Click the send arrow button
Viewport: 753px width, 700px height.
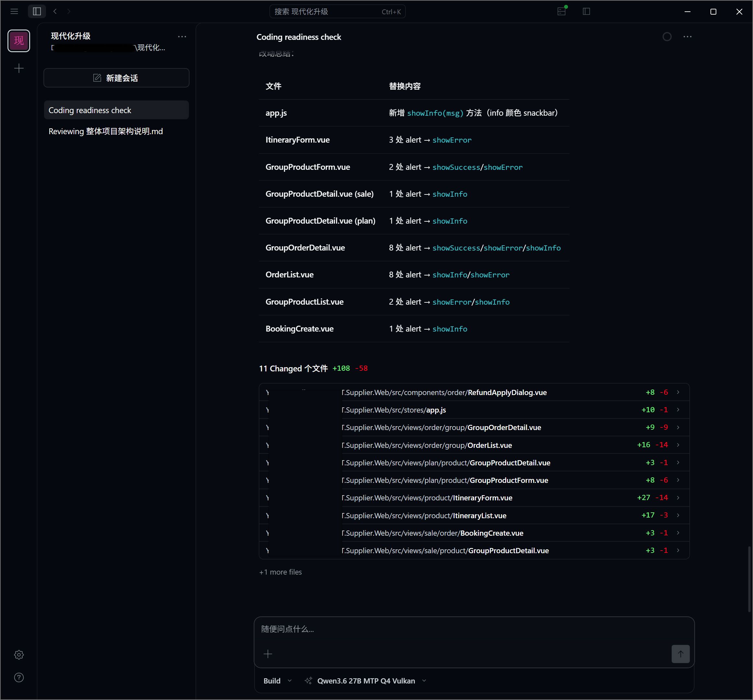coord(680,654)
